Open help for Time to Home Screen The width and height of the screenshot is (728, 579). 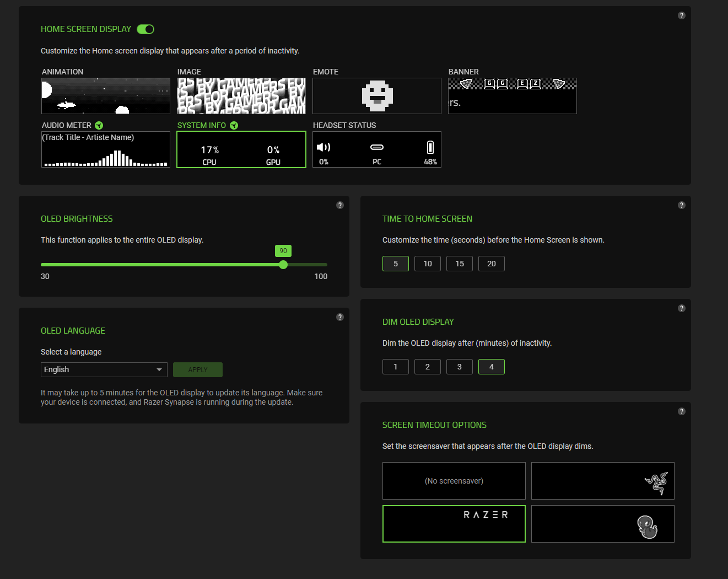681,205
